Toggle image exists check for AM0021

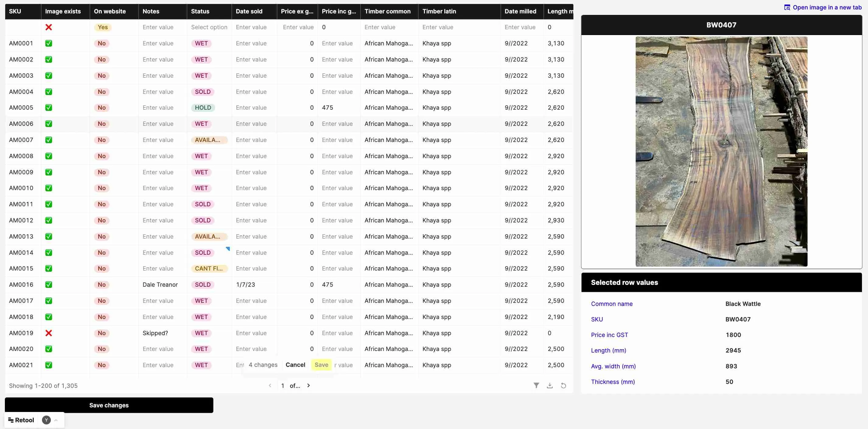coord(48,365)
